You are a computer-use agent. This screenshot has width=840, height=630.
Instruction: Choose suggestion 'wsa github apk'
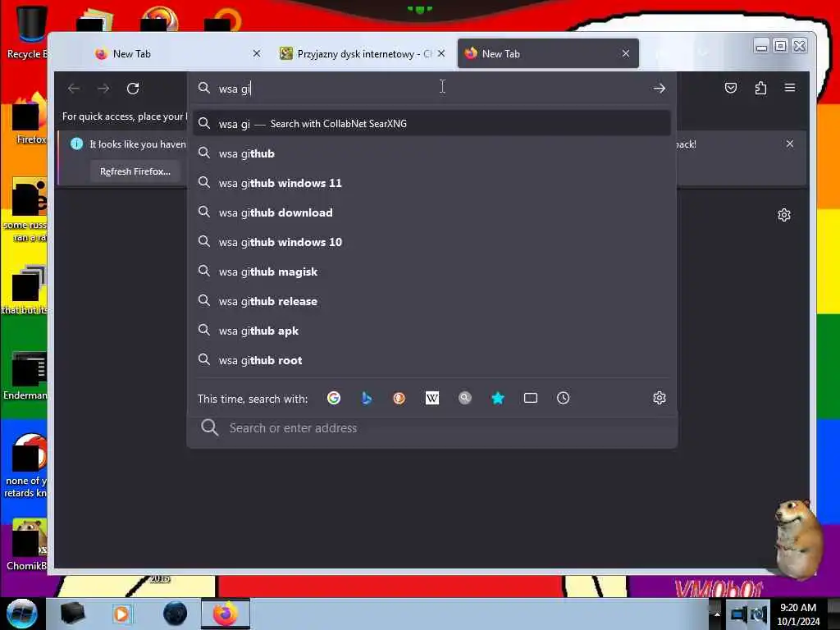431,331
